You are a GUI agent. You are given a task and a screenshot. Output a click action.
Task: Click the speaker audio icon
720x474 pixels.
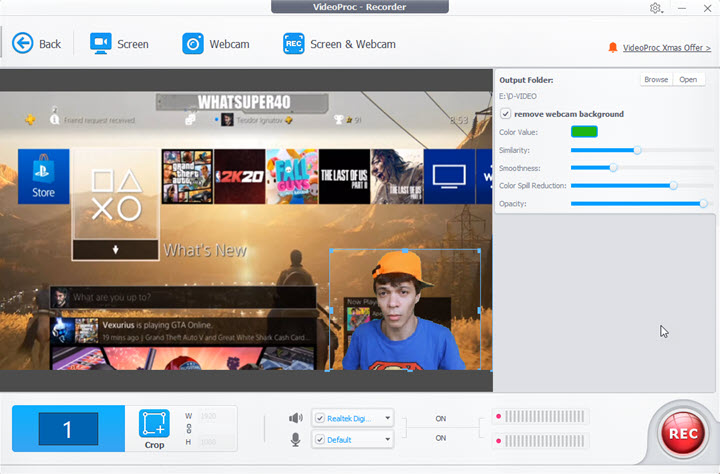(x=296, y=418)
